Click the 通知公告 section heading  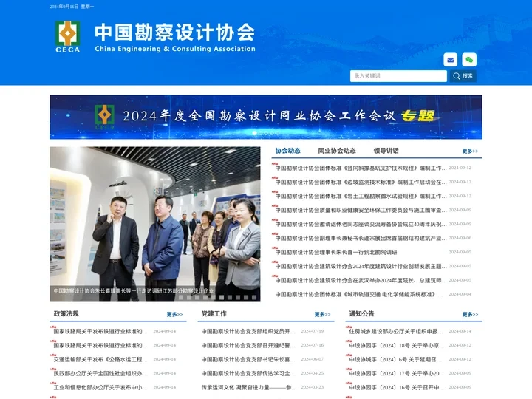click(x=361, y=313)
